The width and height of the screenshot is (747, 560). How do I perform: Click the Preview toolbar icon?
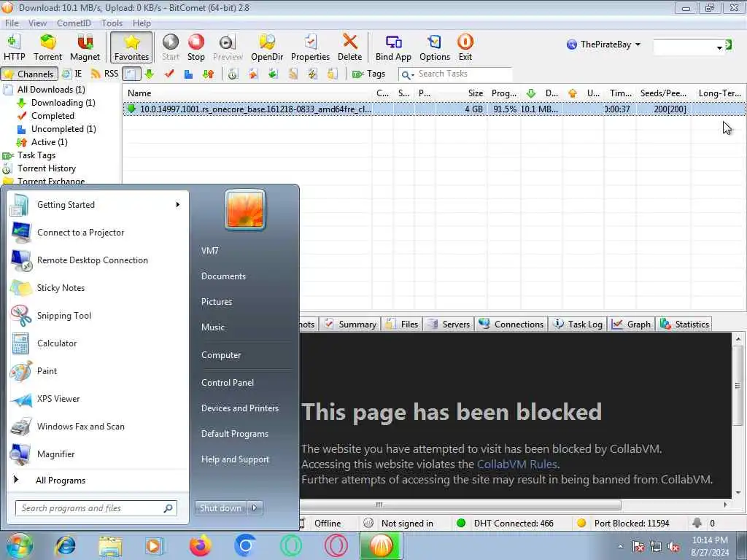pyautogui.click(x=228, y=47)
